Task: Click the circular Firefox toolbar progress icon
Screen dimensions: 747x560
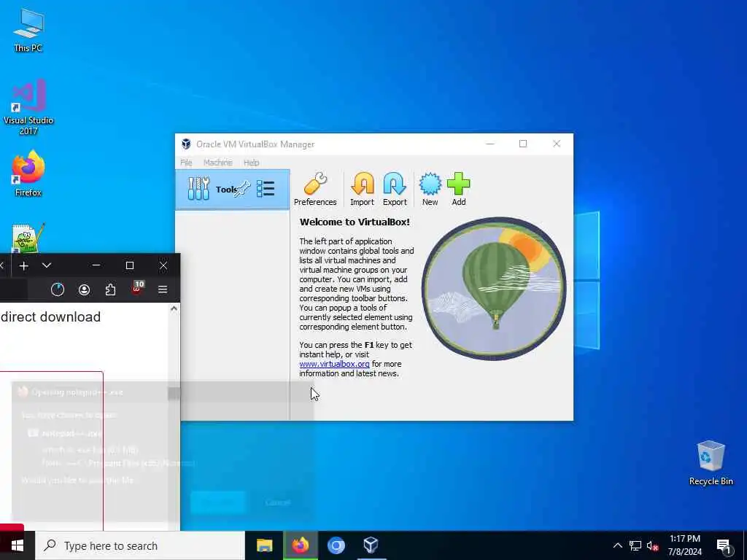Action: click(58, 289)
